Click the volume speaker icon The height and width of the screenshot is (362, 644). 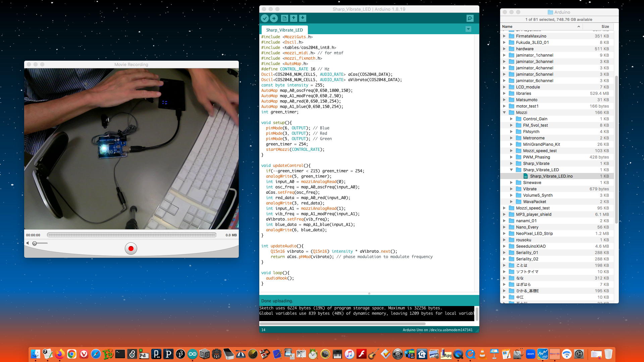(28, 243)
